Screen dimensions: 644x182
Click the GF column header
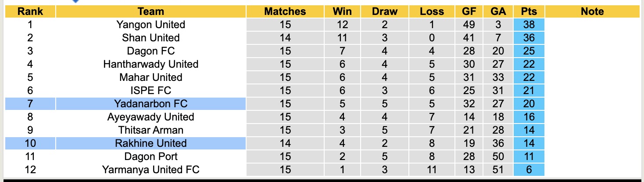(x=469, y=12)
